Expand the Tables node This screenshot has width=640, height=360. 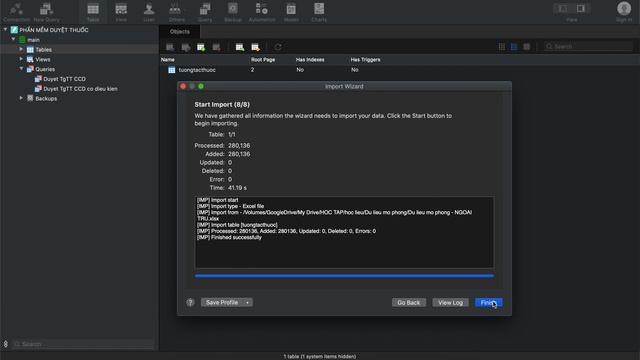coord(21,49)
